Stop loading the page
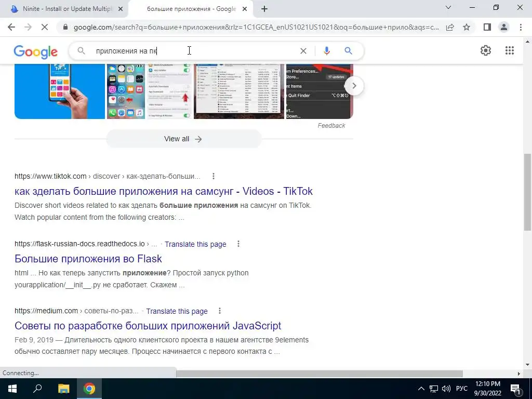Viewport: 532px width, 399px height. pos(45,27)
